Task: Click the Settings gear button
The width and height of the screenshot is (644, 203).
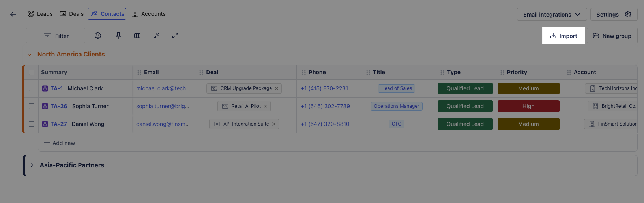Action: tap(614, 15)
